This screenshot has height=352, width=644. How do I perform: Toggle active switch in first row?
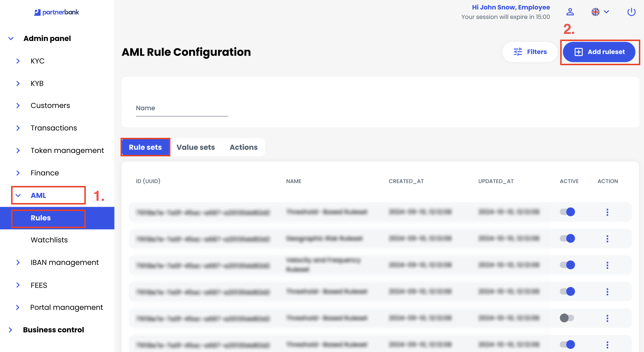[567, 212]
